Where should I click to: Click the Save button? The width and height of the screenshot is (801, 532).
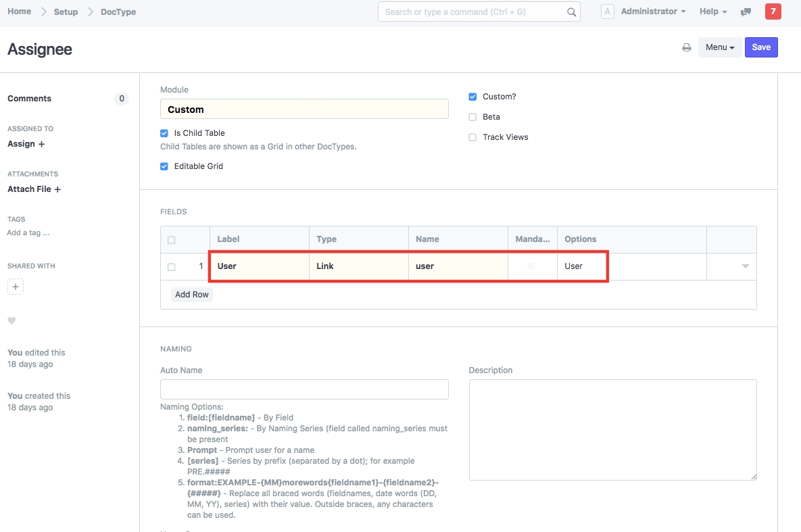[x=761, y=47]
